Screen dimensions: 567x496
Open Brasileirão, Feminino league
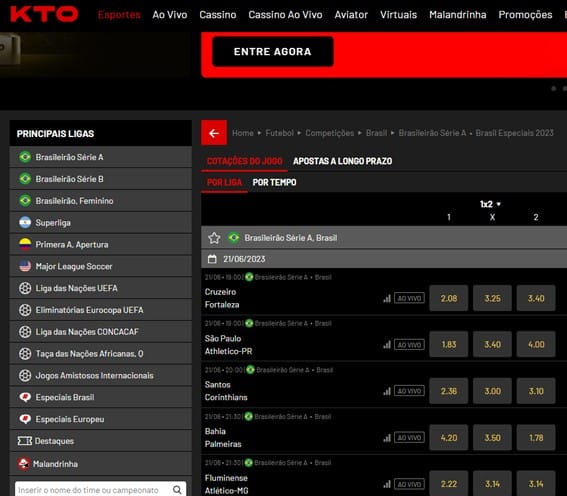click(101, 201)
